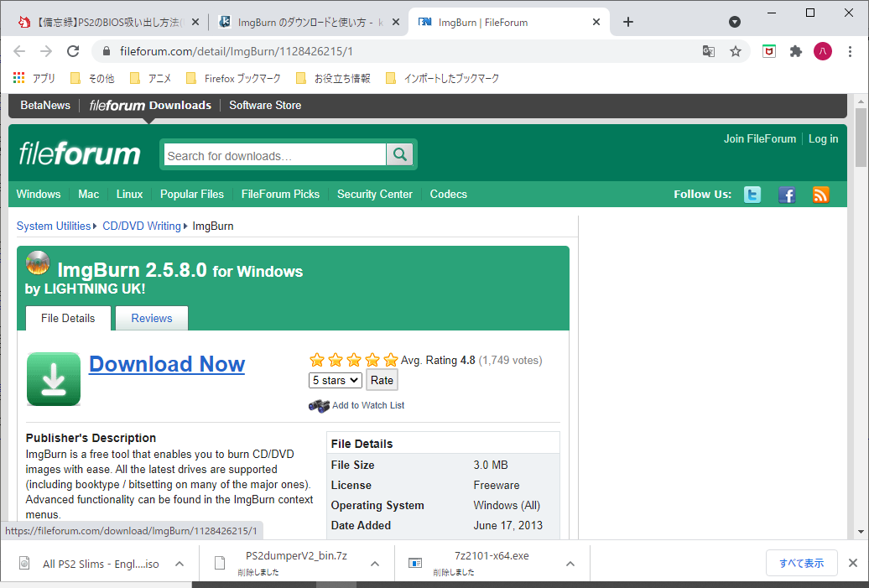Click the Log in link

tap(823, 139)
